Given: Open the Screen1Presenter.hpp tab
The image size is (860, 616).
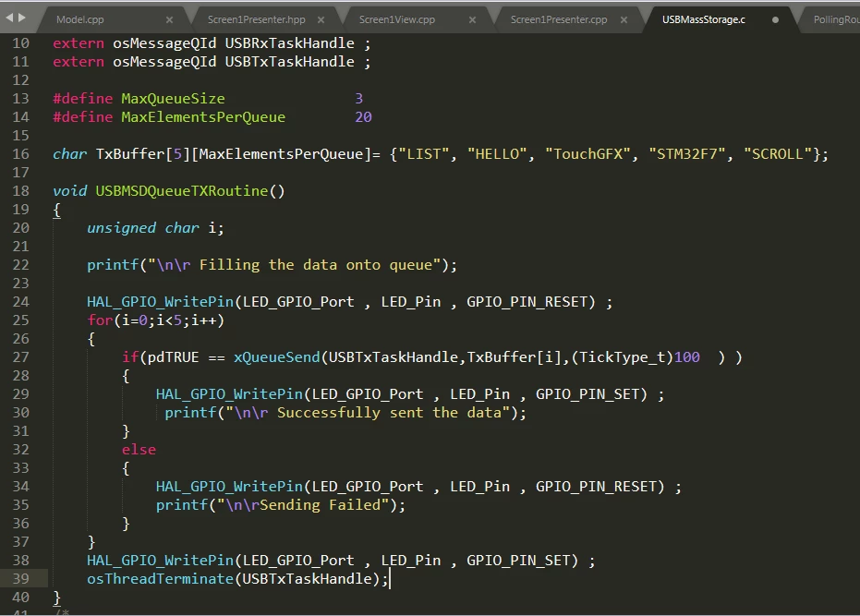Looking at the screenshot, I should (256, 19).
